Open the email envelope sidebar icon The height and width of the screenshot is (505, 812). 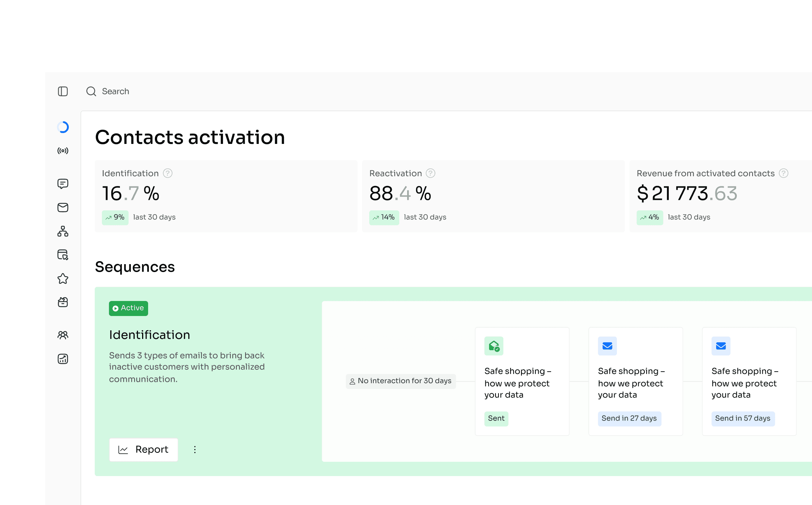63,207
